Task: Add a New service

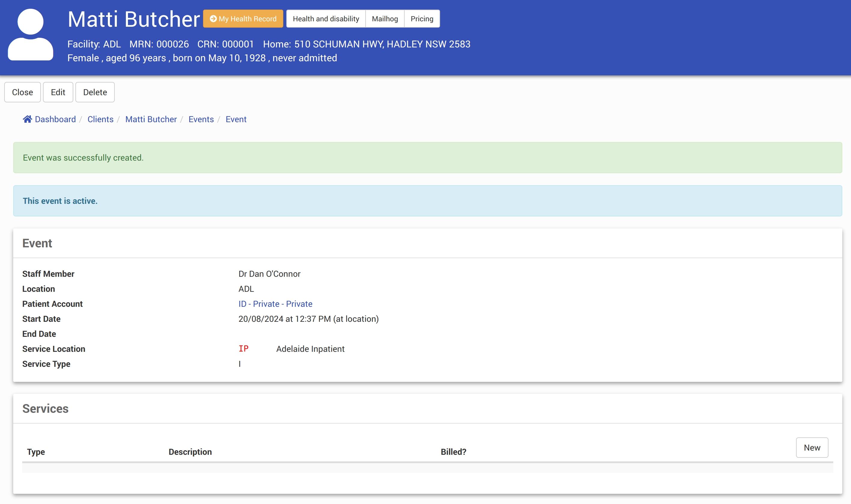Action: point(812,447)
